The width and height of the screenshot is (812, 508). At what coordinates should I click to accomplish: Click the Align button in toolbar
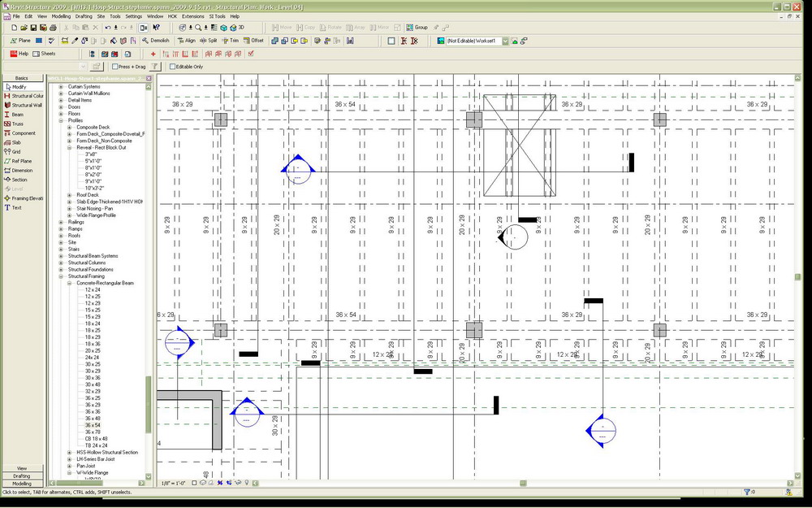click(186, 40)
